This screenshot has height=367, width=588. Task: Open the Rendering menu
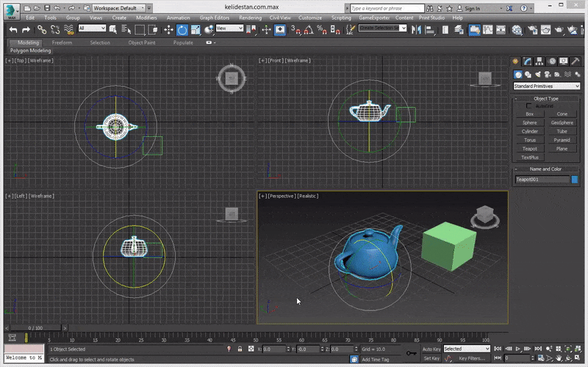(x=250, y=18)
